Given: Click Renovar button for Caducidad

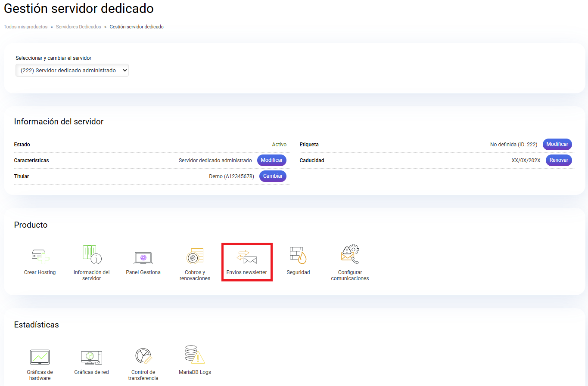Looking at the screenshot, I should [559, 160].
